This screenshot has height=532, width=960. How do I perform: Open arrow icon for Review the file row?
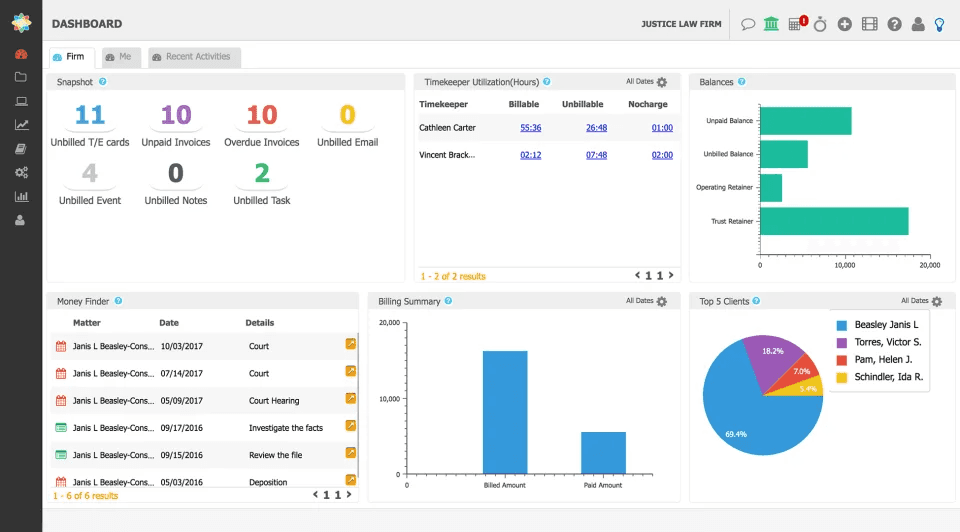point(351,453)
